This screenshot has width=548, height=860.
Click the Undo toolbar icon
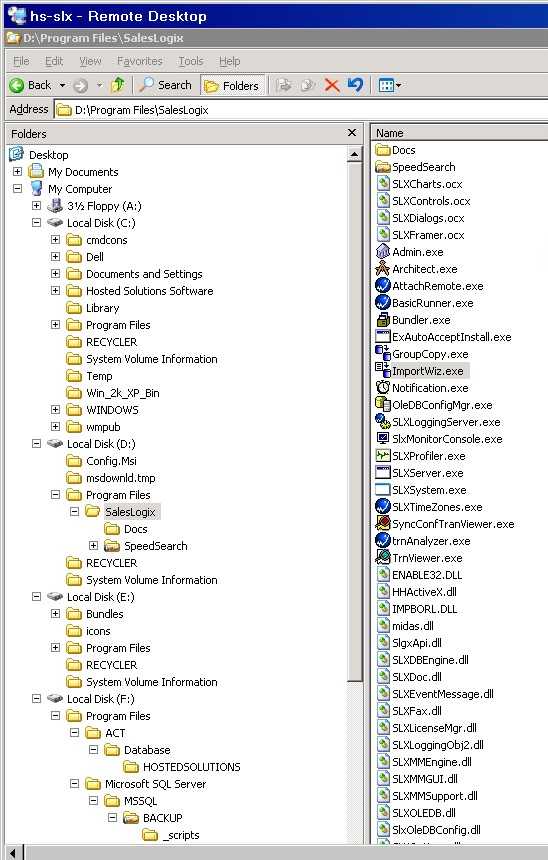pos(355,85)
